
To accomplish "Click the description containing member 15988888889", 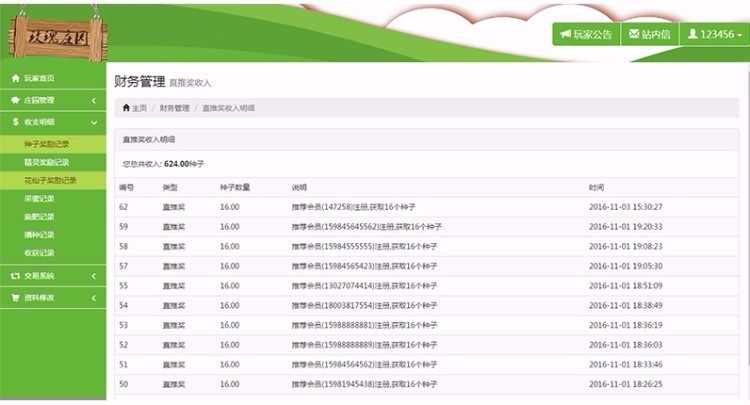I will click(364, 345).
